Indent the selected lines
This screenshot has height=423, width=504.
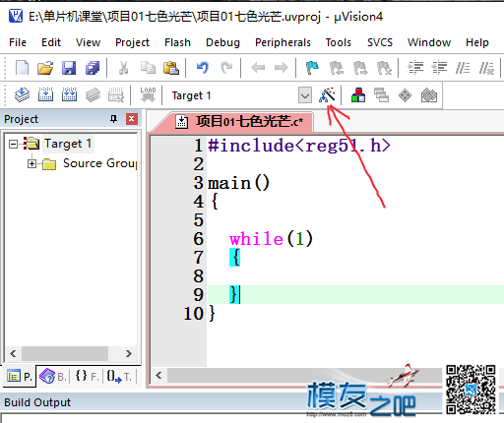tap(415, 68)
